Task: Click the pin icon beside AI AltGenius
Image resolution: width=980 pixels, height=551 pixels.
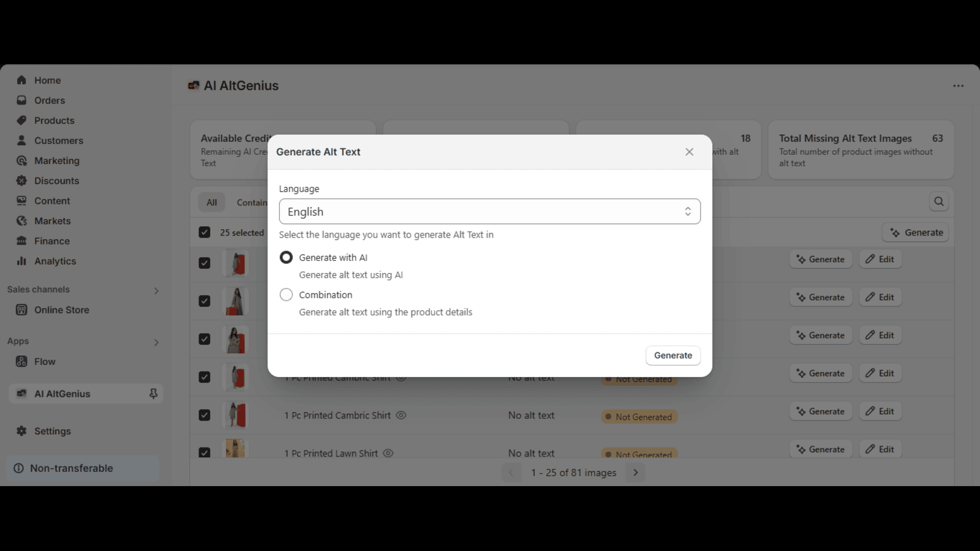Action: coord(153,394)
